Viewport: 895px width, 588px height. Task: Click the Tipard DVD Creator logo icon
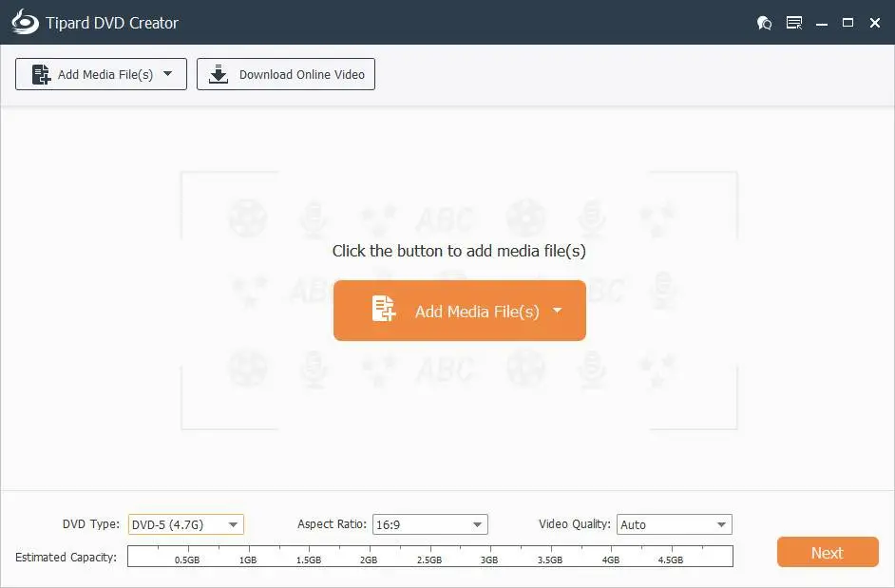(25, 22)
